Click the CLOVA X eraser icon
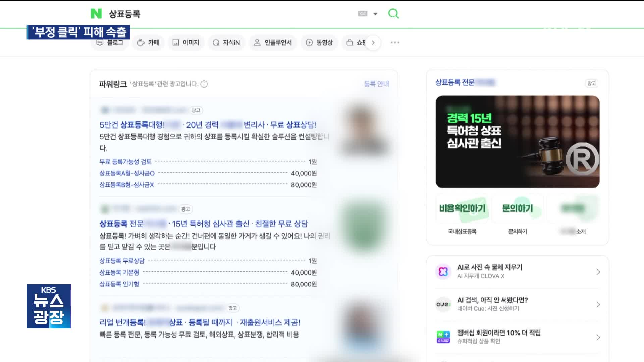The width and height of the screenshot is (644, 362). click(443, 271)
